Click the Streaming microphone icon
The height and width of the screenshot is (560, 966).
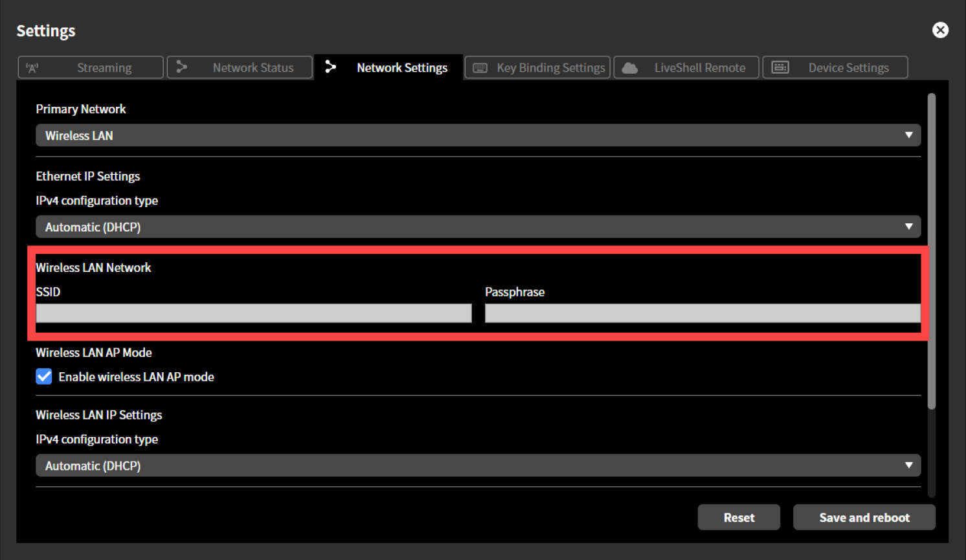point(33,67)
